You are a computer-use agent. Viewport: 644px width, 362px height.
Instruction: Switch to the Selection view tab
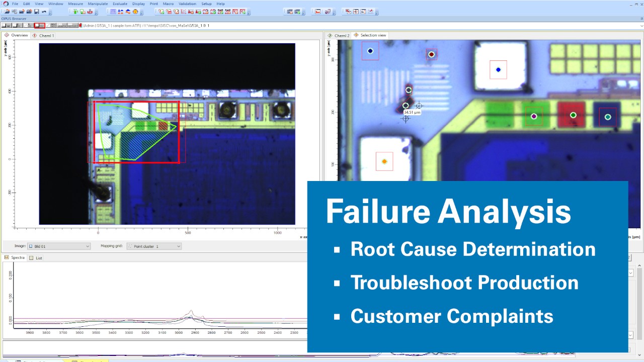tap(370, 35)
